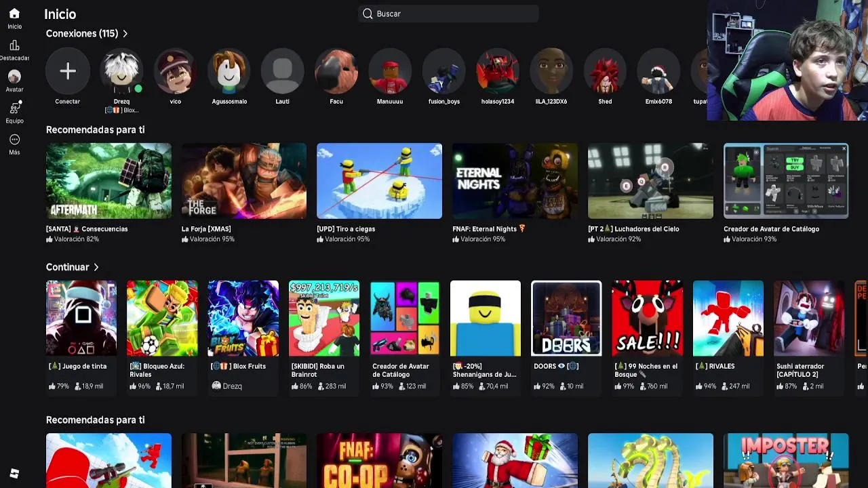Open ILA_123DX6 friend avatar
The height and width of the screenshot is (488, 868).
pyautogui.click(x=551, y=71)
